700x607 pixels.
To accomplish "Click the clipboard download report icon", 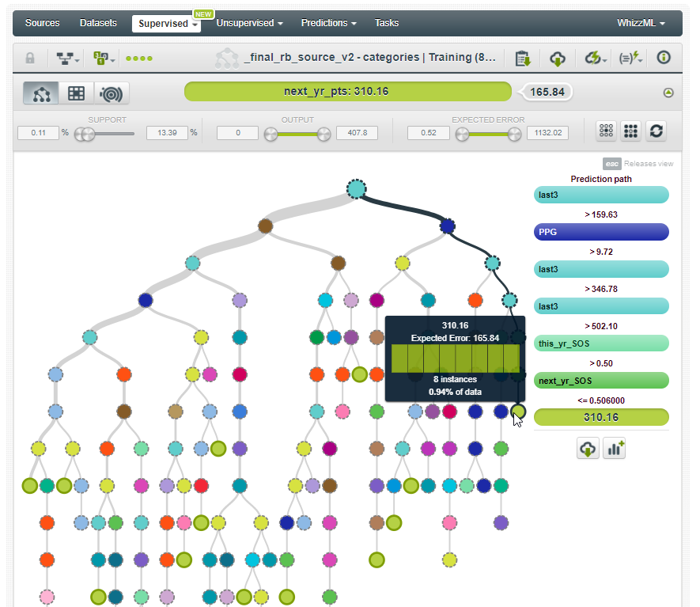I will pos(522,58).
